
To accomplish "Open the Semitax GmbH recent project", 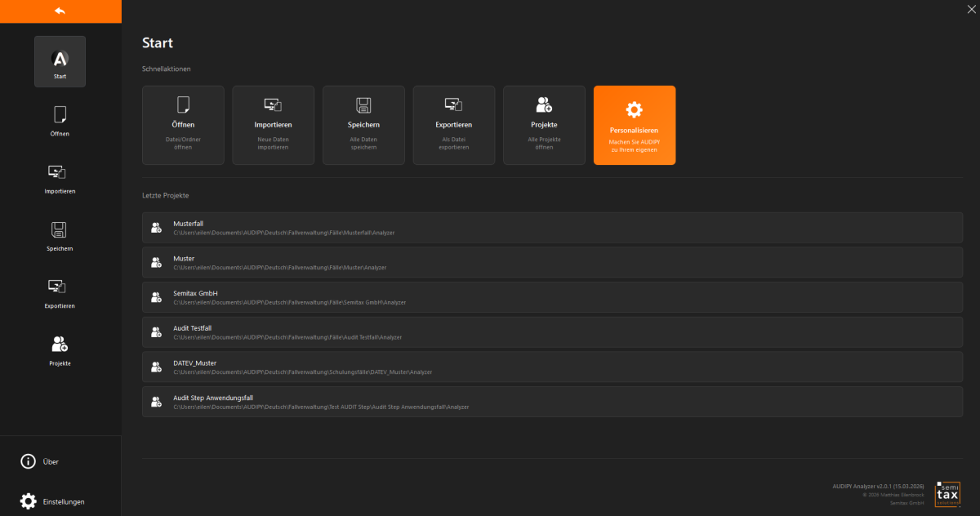I will click(552, 297).
